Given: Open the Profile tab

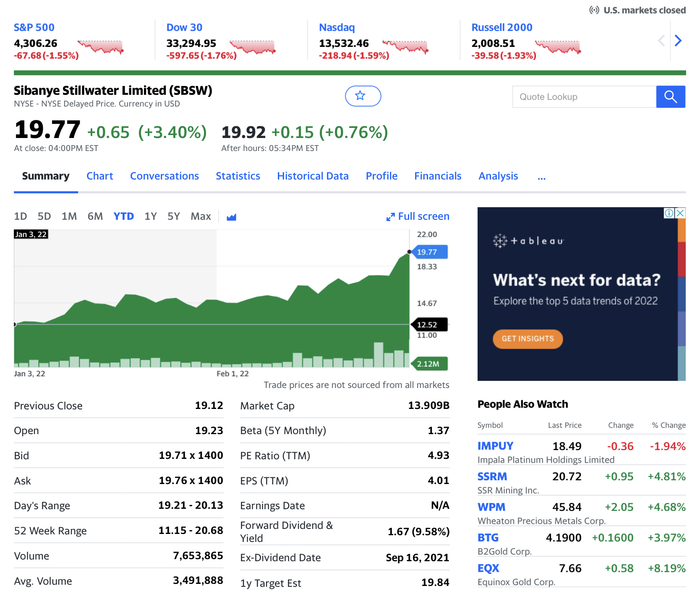Looking at the screenshot, I should [381, 176].
